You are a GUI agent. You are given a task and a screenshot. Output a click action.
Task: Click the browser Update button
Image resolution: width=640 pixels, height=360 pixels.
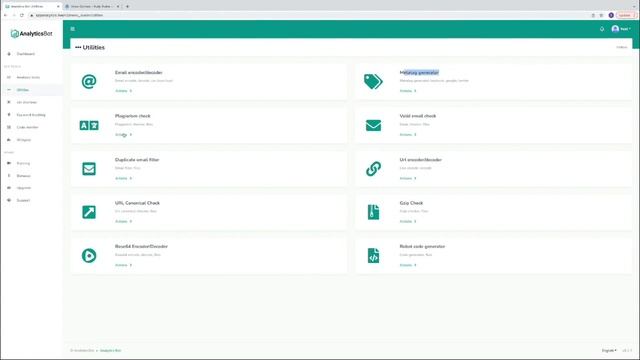click(x=626, y=15)
